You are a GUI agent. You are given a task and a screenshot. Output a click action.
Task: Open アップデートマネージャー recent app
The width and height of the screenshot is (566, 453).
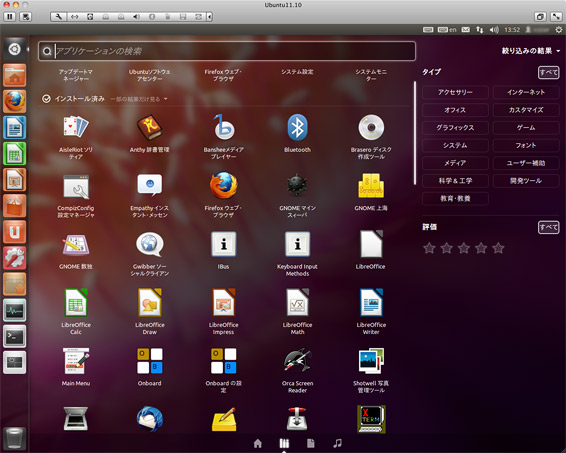coord(76,75)
